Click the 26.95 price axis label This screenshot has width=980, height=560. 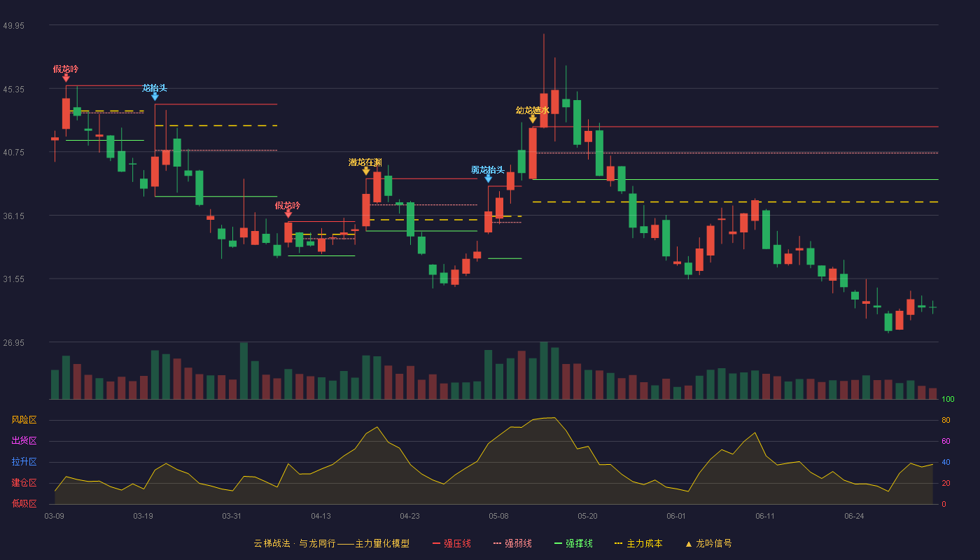13,342
